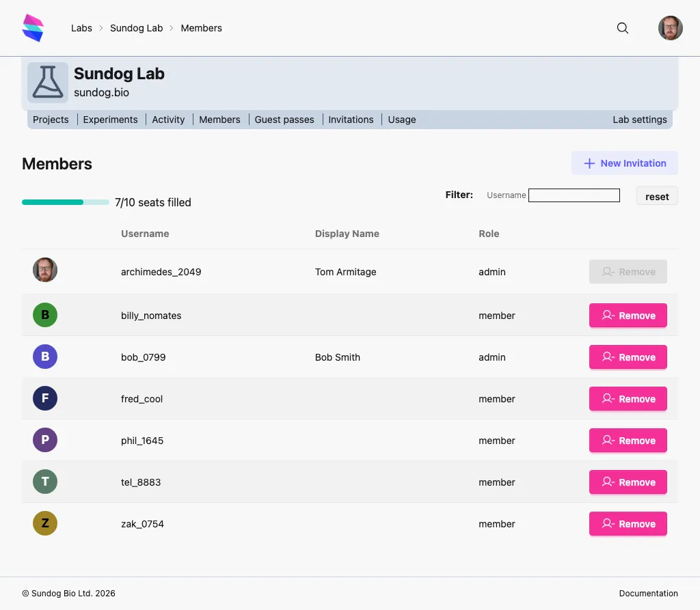Select username phil_1645
Image resolution: width=700 pixels, height=610 pixels.
pos(142,441)
